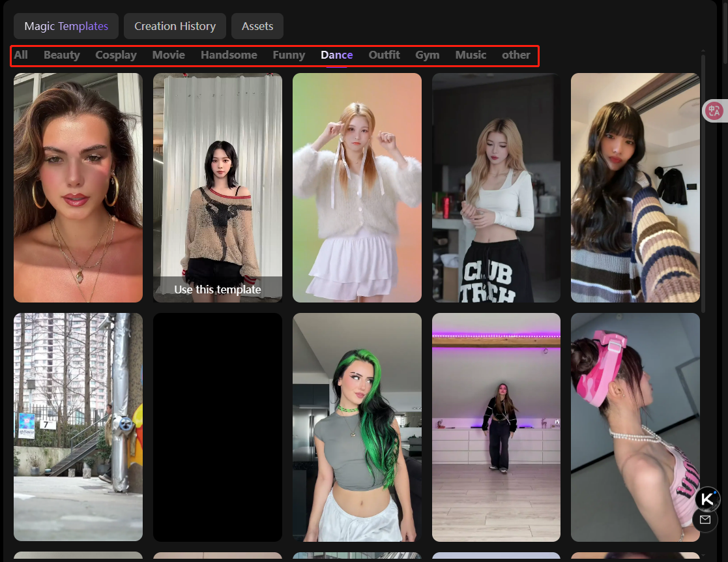
Task: Select the Beauty category
Action: coord(62,55)
